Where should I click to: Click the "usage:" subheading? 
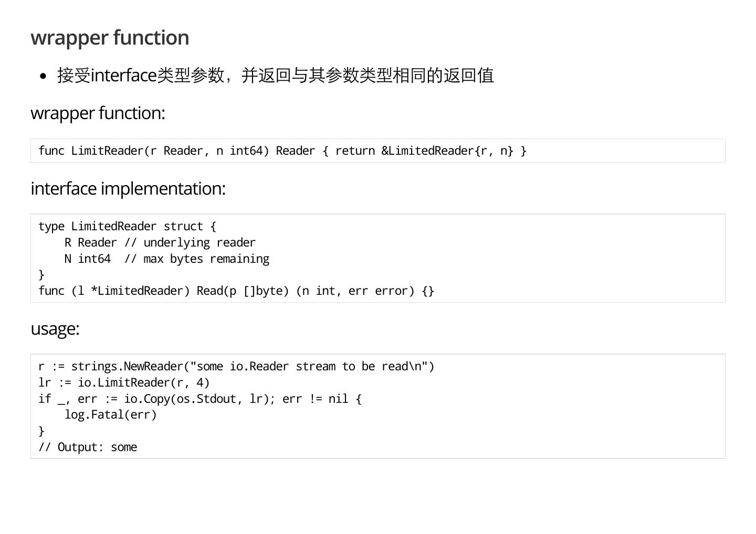[x=55, y=329]
